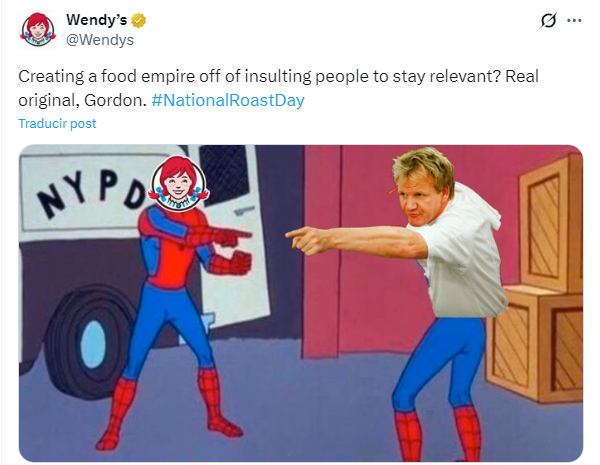Click the Wendy's display name

96,20
